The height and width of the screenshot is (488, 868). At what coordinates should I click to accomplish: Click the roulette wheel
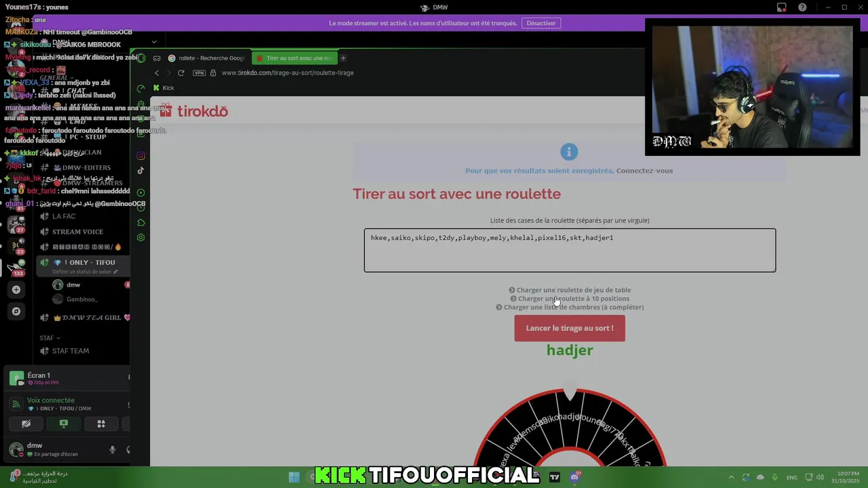coord(570,428)
